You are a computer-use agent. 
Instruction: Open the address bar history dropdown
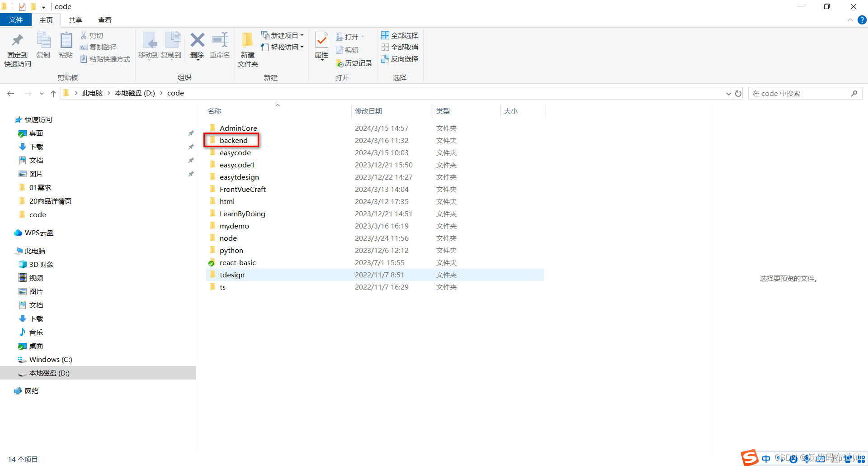(x=728, y=93)
